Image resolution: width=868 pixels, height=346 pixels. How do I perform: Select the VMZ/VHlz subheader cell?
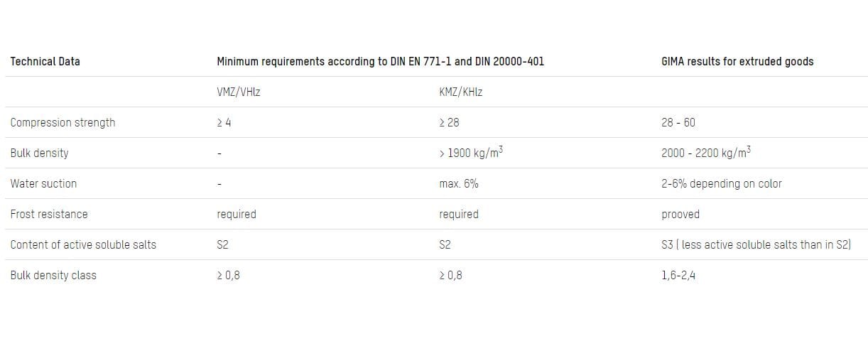[x=239, y=92]
